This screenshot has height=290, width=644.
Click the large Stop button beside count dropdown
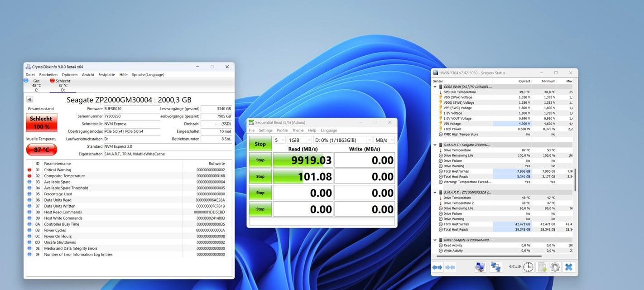click(260, 144)
